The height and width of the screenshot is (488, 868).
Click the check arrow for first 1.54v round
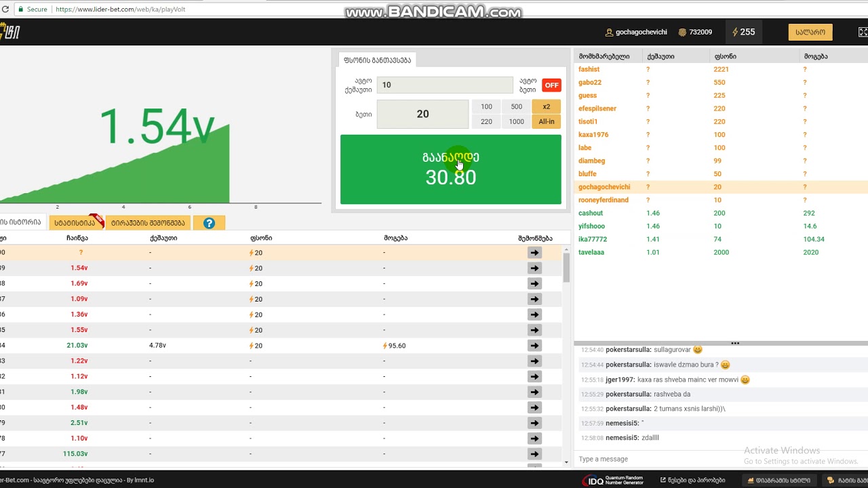point(534,268)
